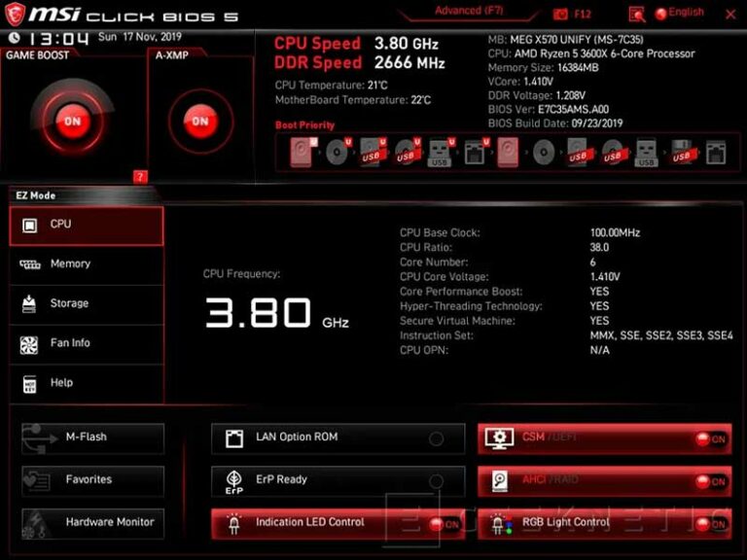Switch to Advanced (F7) mode
Screen dimensions: 747x560
tap(471, 12)
